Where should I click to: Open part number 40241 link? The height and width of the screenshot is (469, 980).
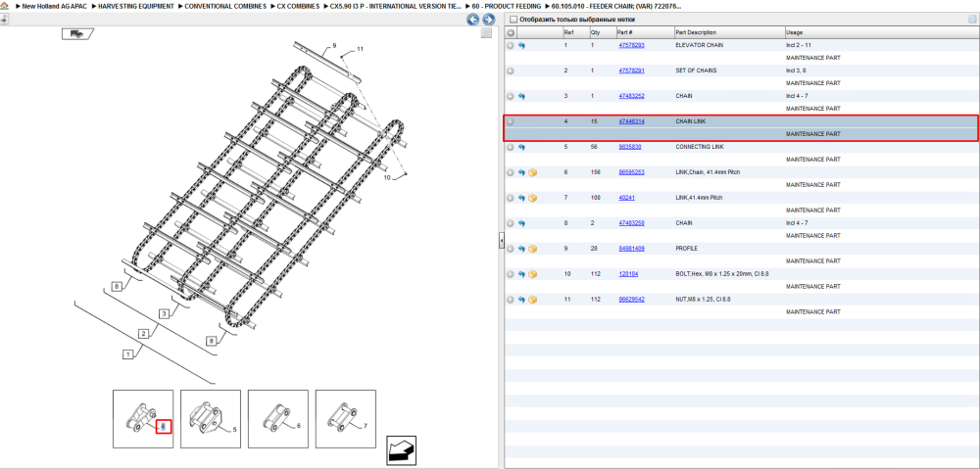pyautogui.click(x=626, y=198)
